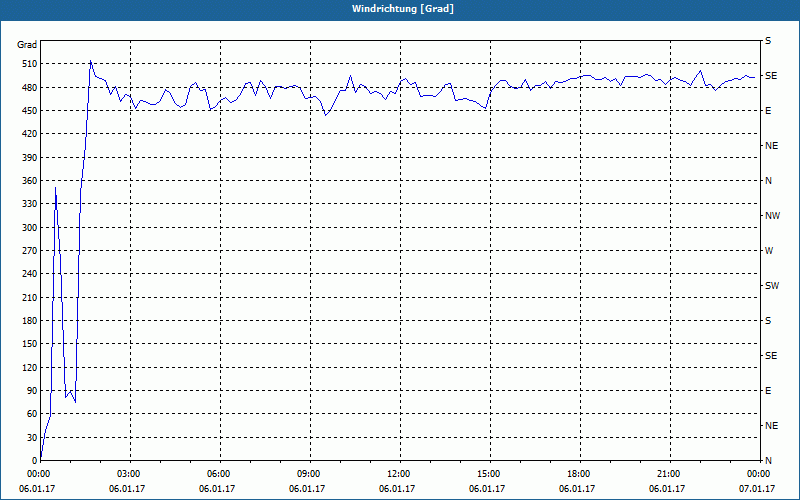Click the 07.01.17 date label
This screenshot has width=800, height=500.
click(x=757, y=488)
